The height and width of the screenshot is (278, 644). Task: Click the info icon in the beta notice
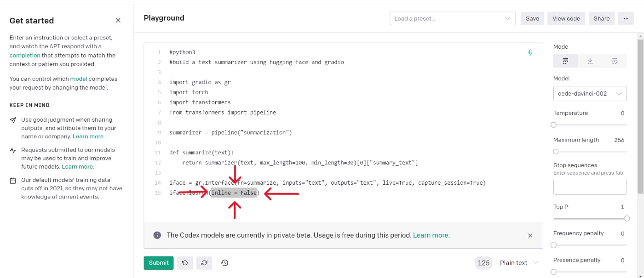(157, 235)
